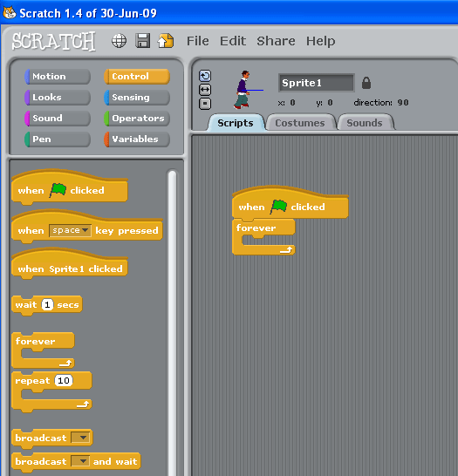This screenshot has height=476, width=458.
Task: Switch to the Sounds tab
Action: [365, 123]
